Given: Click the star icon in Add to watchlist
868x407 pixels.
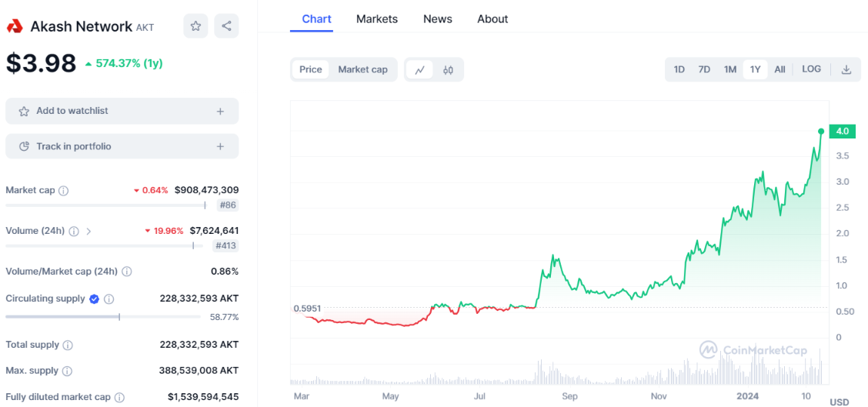Looking at the screenshot, I should 24,112.
